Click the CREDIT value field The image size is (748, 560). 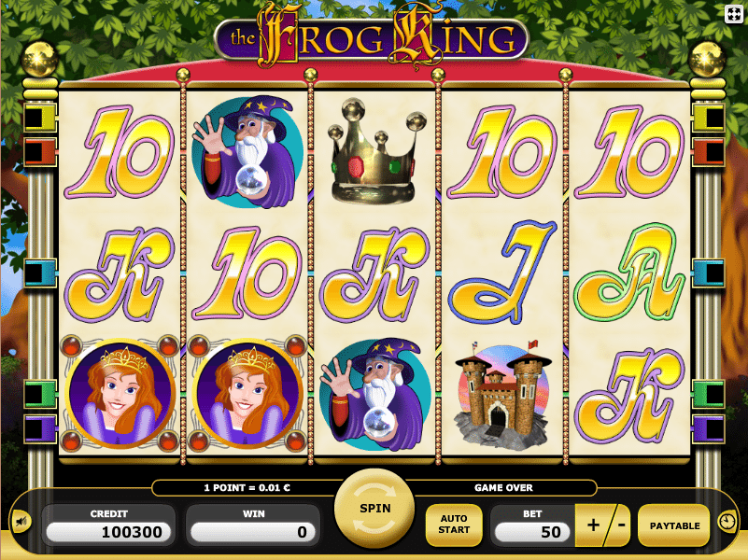108,532
